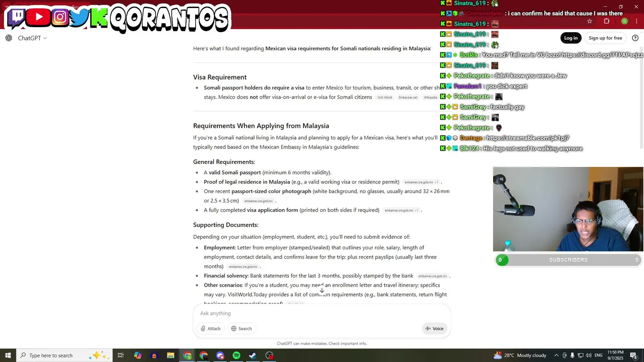Open the notification center icon
This screenshot has height=362, width=644.
[x=633, y=355]
